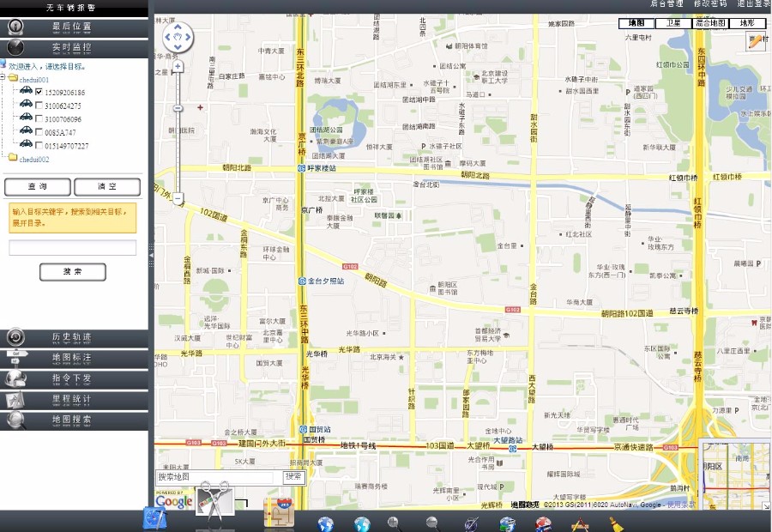Expand the chedui002 folder
The height and width of the screenshot is (532, 772).
pos(13,159)
